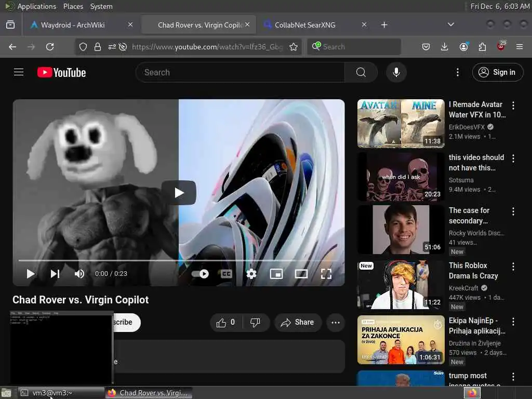
Task: Open uBlock extension icon with badge
Action: (x=501, y=46)
